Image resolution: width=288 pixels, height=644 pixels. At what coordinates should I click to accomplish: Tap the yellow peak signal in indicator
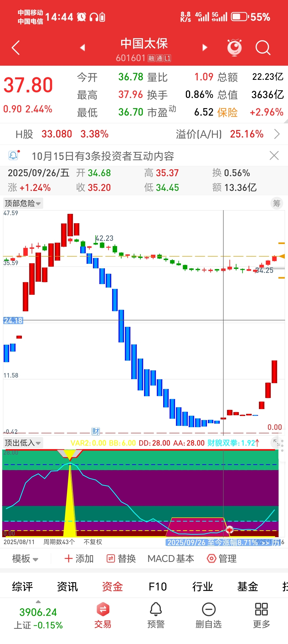(x=70, y=500)
